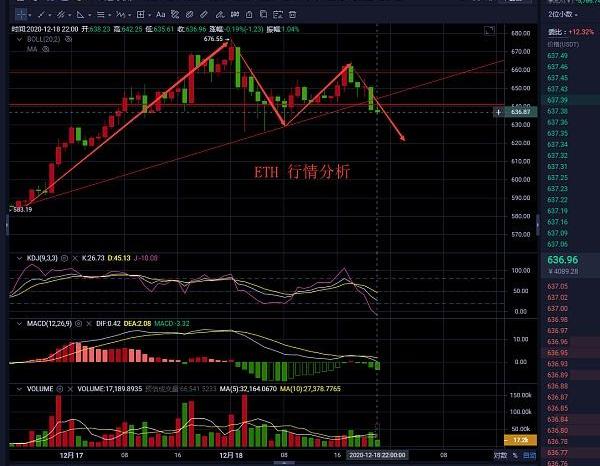Click the 对数 log scale option

click(502, 455)
